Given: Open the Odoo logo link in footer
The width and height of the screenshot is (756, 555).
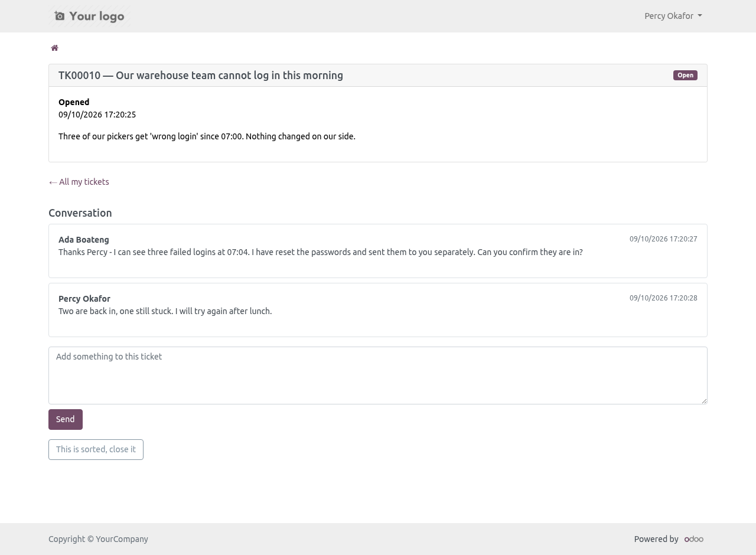Looking at the screenshot, I should [x=694, y=539].
